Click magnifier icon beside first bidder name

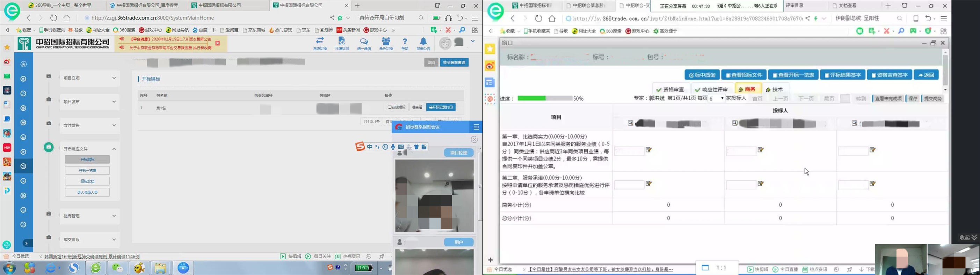[x=630, y=123]
